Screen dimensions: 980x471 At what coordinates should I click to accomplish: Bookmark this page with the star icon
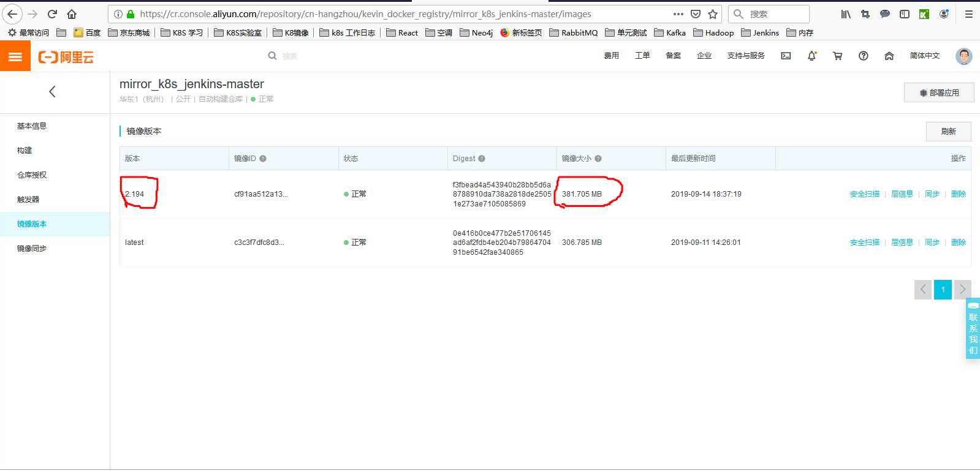click(x=713, y=14)
